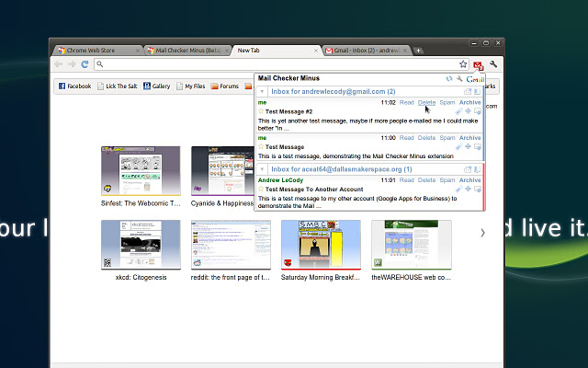Bookmark page with the star in address bar
The height and width of the screenshot is (368, 588).
tap(463, 64)
